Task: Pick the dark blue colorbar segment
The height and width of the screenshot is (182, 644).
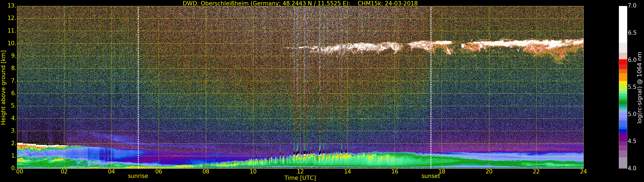Action: point(623,130)
